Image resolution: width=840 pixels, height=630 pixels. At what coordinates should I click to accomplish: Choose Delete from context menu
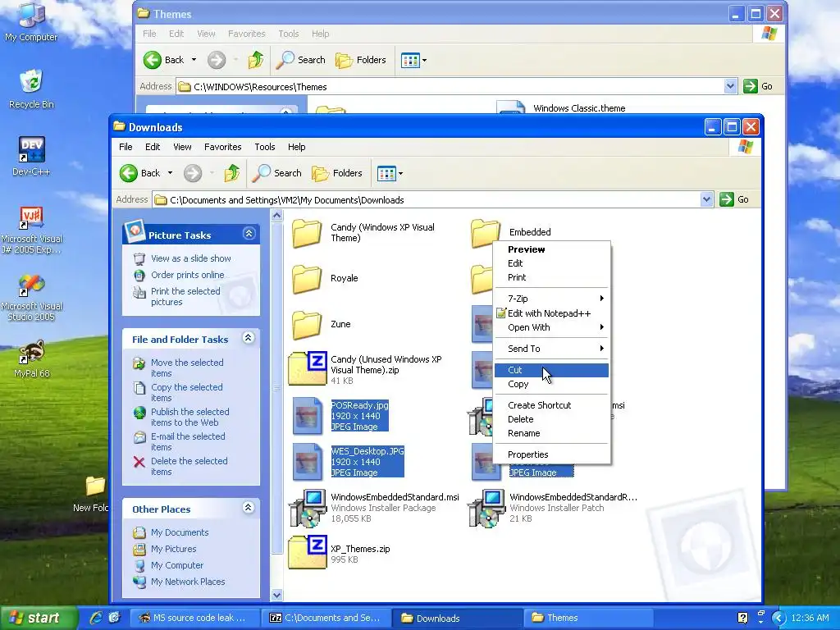tap(551, 419)
